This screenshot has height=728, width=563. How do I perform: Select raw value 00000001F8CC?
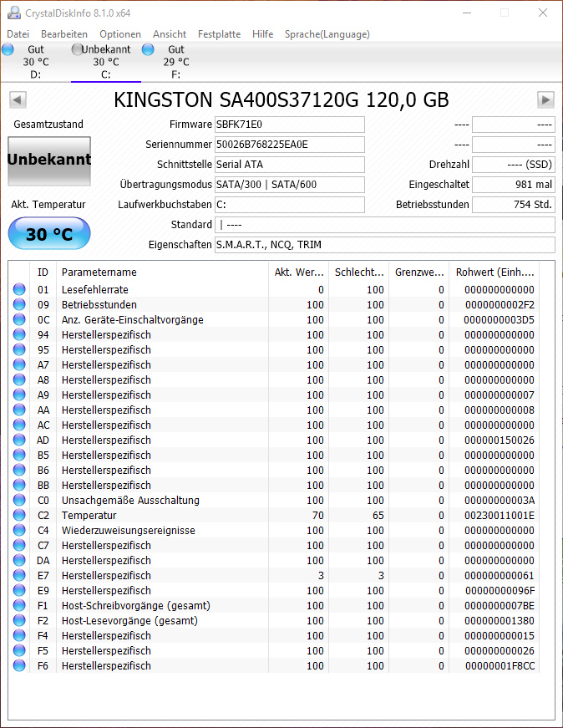[x=500, y=666]
